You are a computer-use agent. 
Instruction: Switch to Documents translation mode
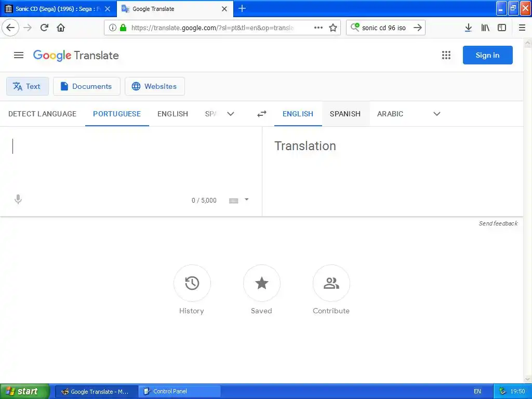pos(87,86)
